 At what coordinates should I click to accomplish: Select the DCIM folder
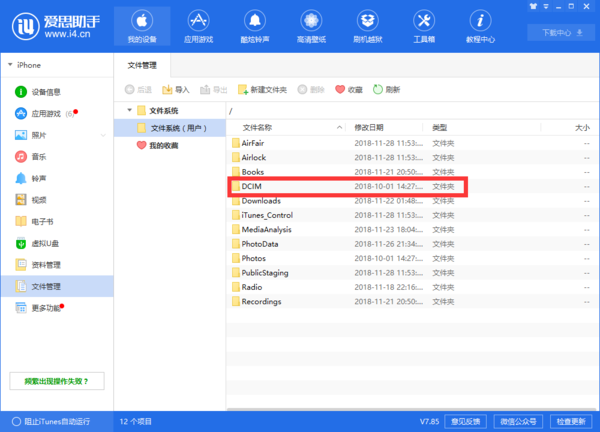click(412, 186)
